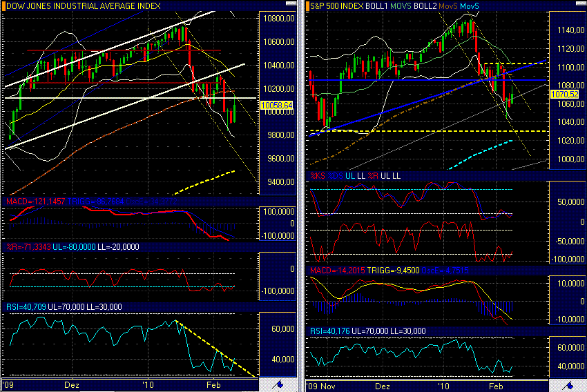
Task: Select the DOW JONES INDUSTRIAL AVERAGE INDEX title
Action: click(x=84, y=6)
